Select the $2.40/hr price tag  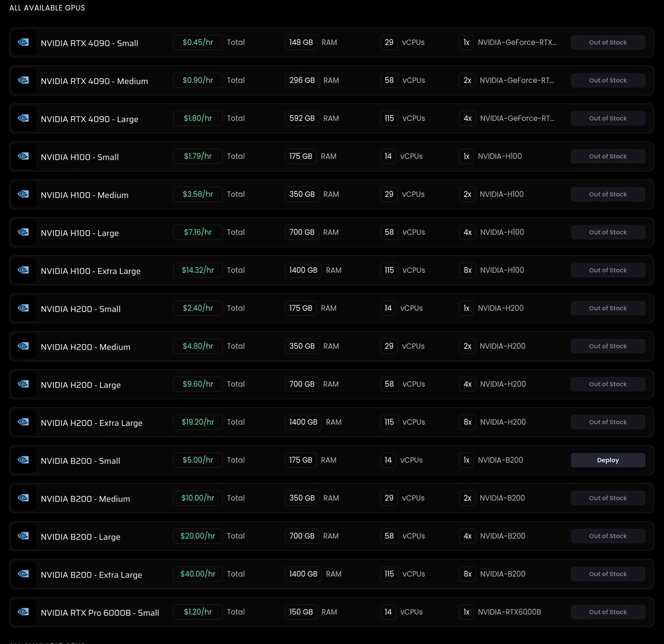coord(198,308)
